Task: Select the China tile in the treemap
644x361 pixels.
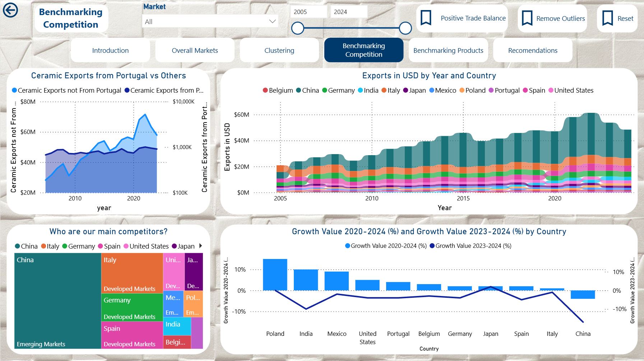Action: point(57,301)
